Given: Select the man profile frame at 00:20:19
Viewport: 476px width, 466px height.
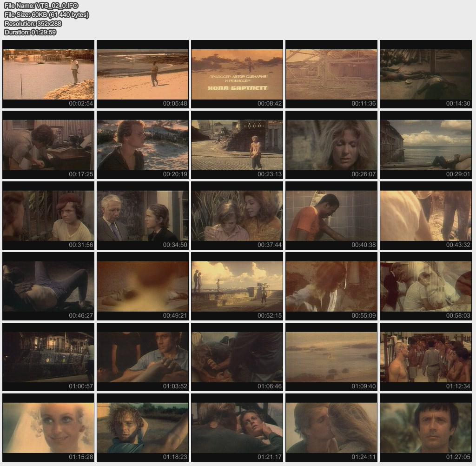Looking at the screenshot, I should point(143,145).
